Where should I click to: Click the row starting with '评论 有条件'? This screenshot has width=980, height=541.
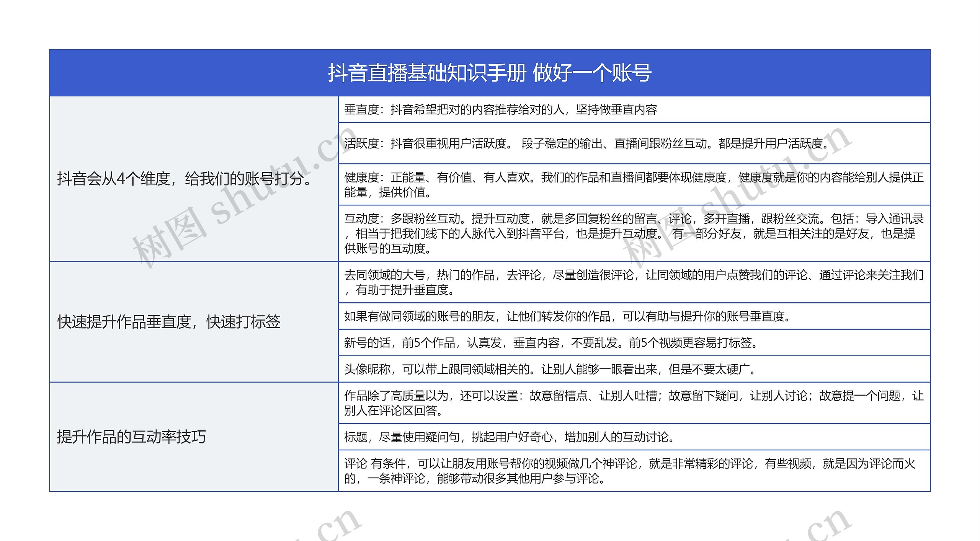[634, 471]
